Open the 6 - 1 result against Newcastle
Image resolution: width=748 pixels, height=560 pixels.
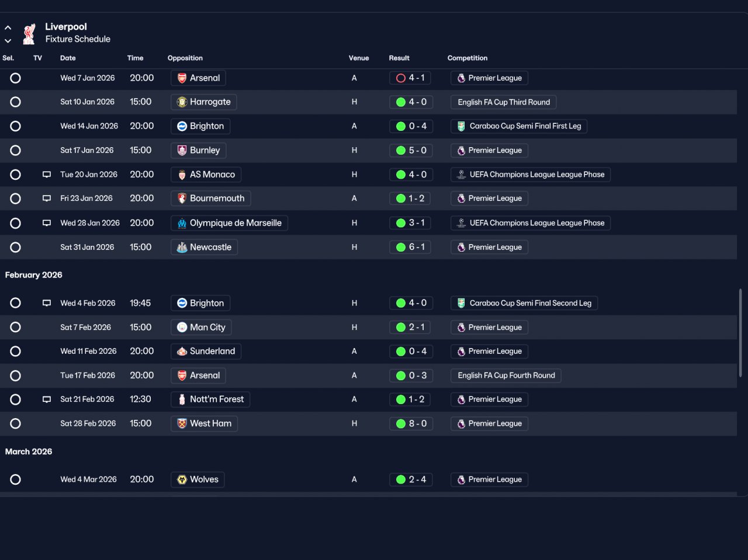coord(411,248)
